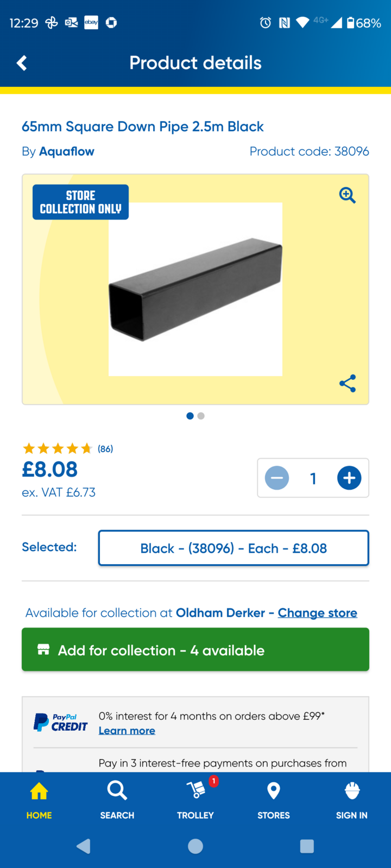Open PayPal Credit Learn more link
The image size is (391, 868).
pyautogui.click(x=127, y=731)
